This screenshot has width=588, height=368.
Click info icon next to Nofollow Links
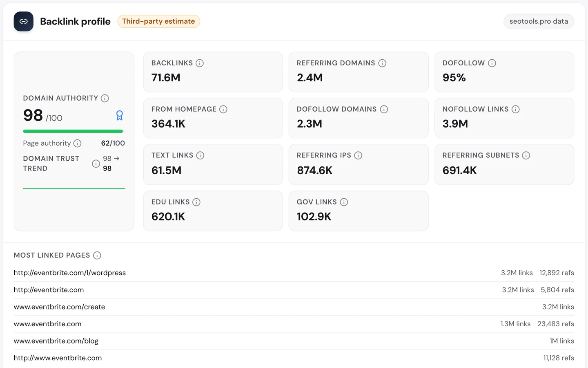pos(516,109)
